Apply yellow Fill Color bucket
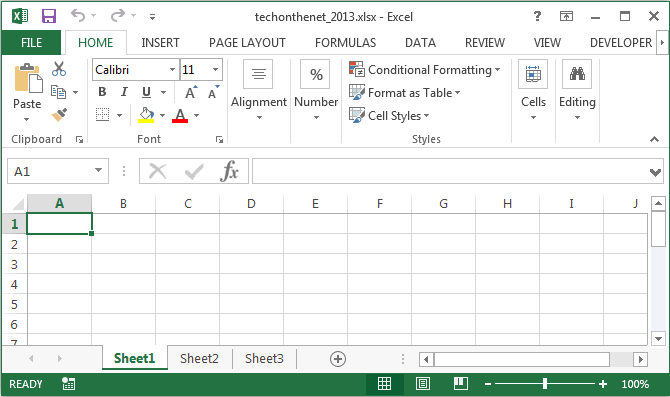670x397 pixels. tap(146, 115)
